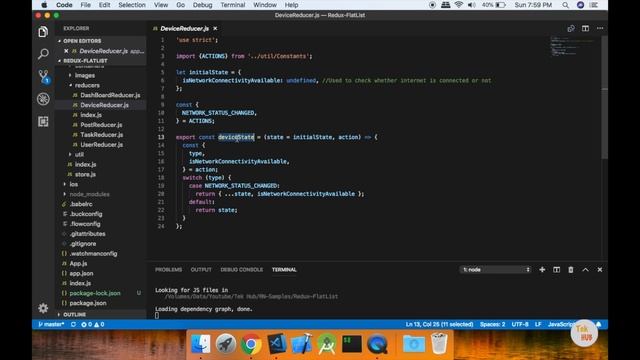Viewport: 640px width, 360px height.
Task: Switch to the Output panel tab
Action: (201, 270)
